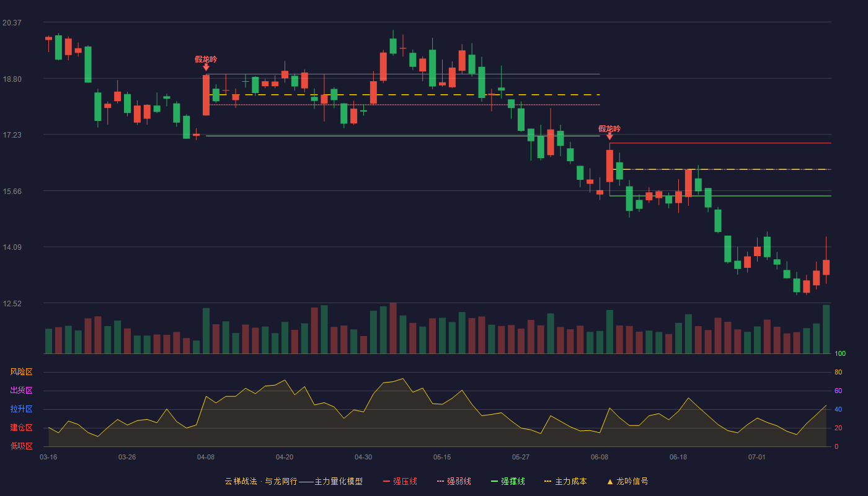Select the 出货区 zone label

tap(22, 391)
